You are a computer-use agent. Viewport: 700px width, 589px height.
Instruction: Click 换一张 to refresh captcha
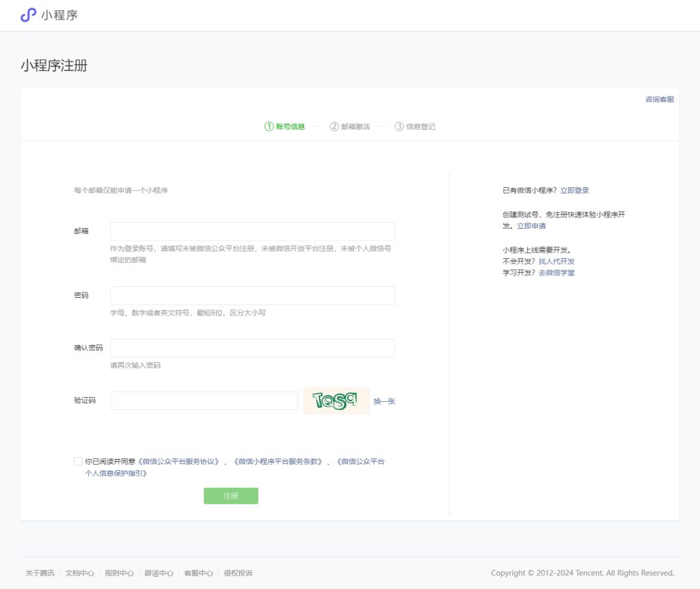tap(384, 401)
